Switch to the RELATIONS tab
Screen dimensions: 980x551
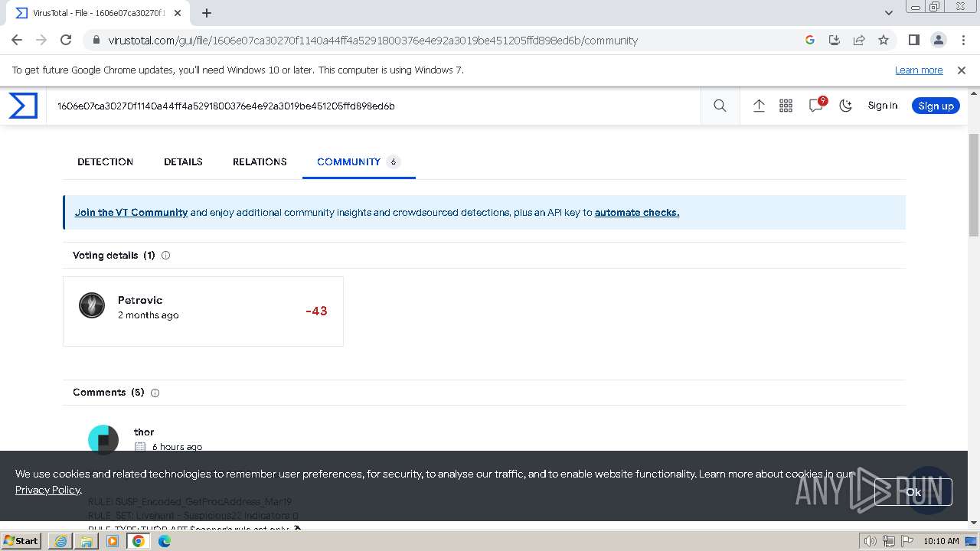point(260,161)
